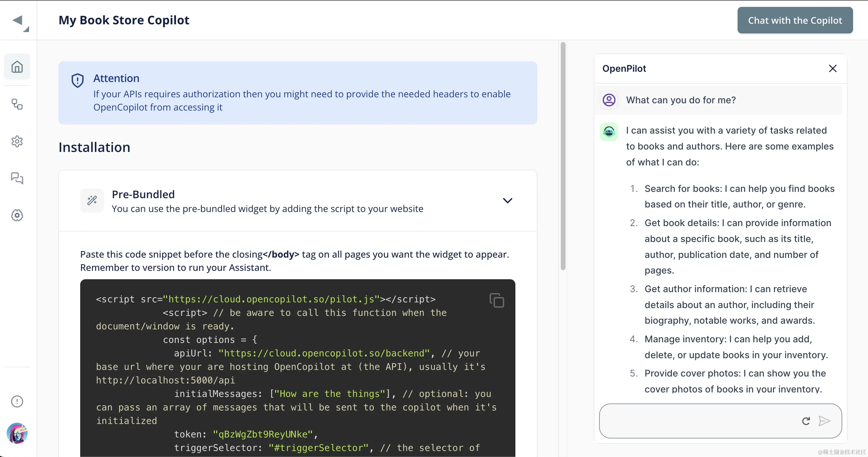Click the reset chat refresh icon
The height and width of the screenshot is (457, 868).
coord(806,421)
